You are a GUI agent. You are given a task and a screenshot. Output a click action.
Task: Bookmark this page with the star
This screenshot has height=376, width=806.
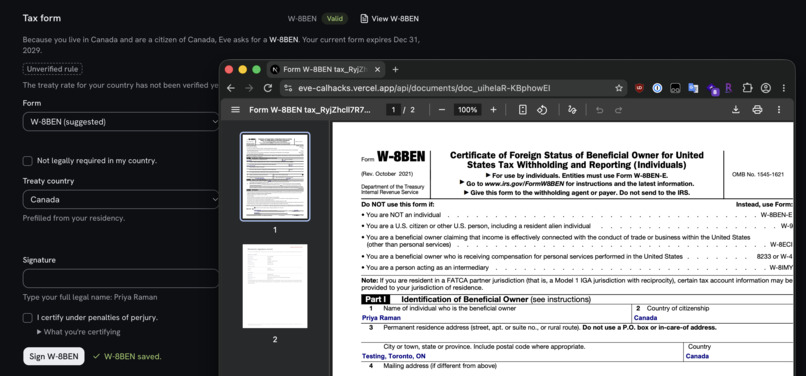pos(619,88)
